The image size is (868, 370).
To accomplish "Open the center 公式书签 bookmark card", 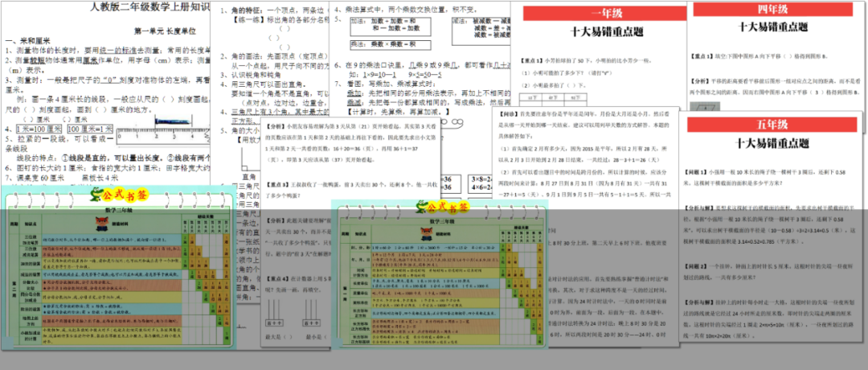I will click(x=440, y=273).
